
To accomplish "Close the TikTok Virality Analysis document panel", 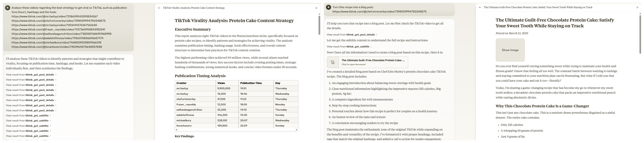I will coord(316,8).
